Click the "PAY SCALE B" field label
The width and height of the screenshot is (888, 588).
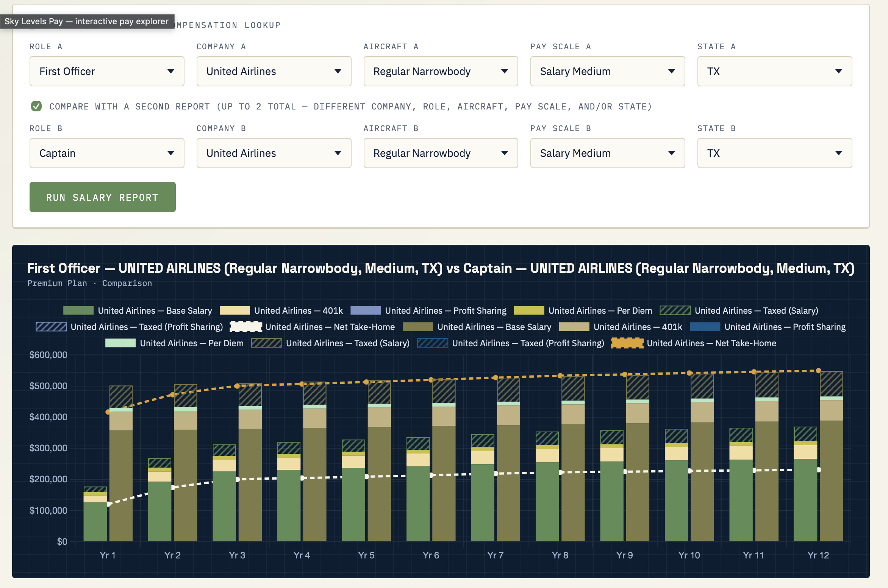point(561,128)
